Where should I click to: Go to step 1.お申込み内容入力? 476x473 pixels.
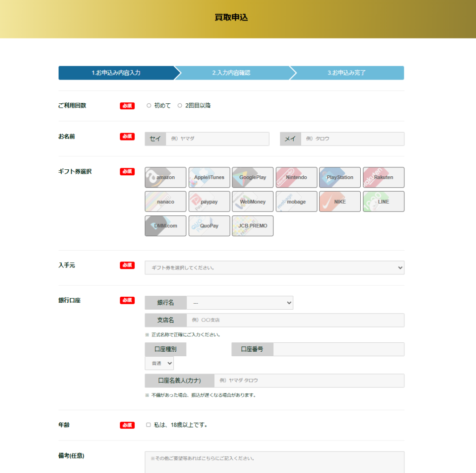(116, 73)
